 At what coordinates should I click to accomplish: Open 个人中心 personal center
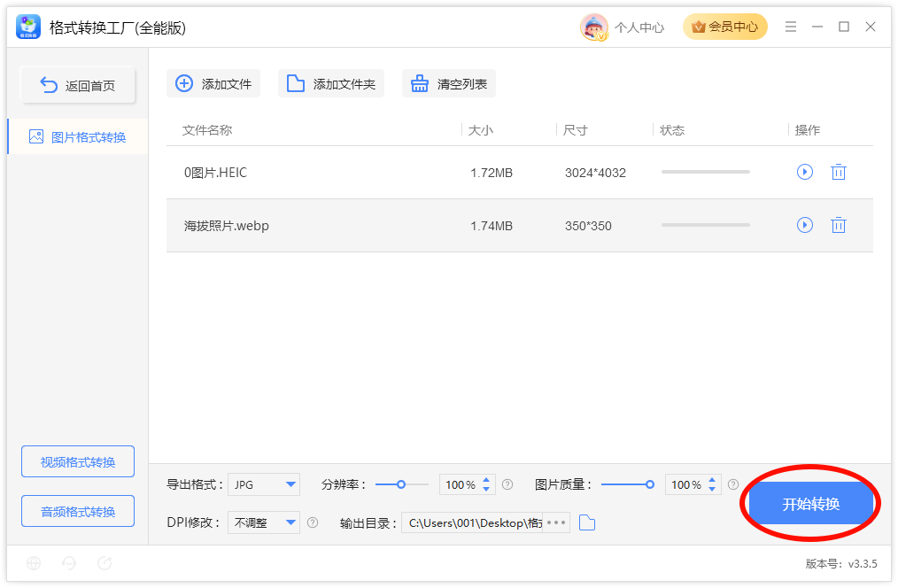[x=639, y=27]
